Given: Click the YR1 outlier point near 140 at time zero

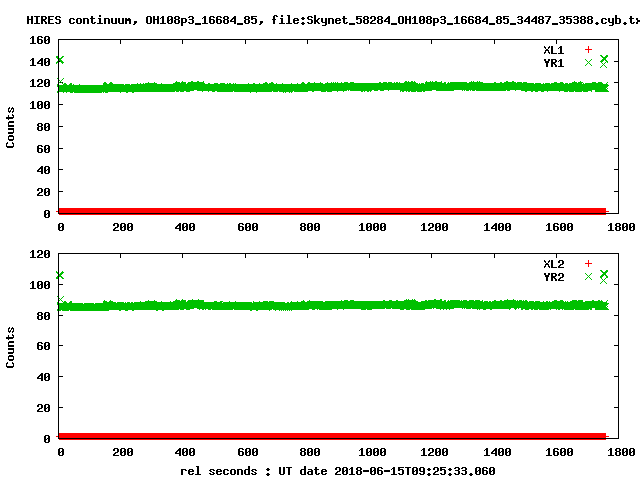Looking at the screenshot, I should 60,60.
